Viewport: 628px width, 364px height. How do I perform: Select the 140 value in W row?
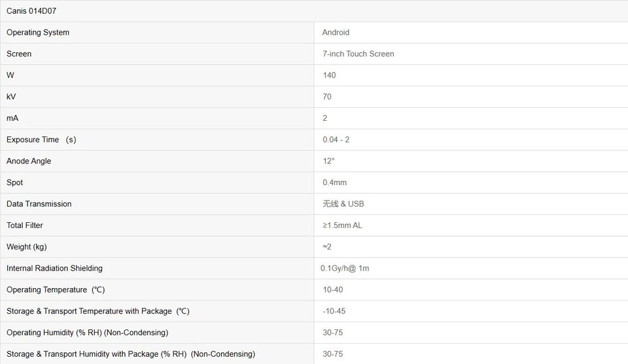point(329,76)
